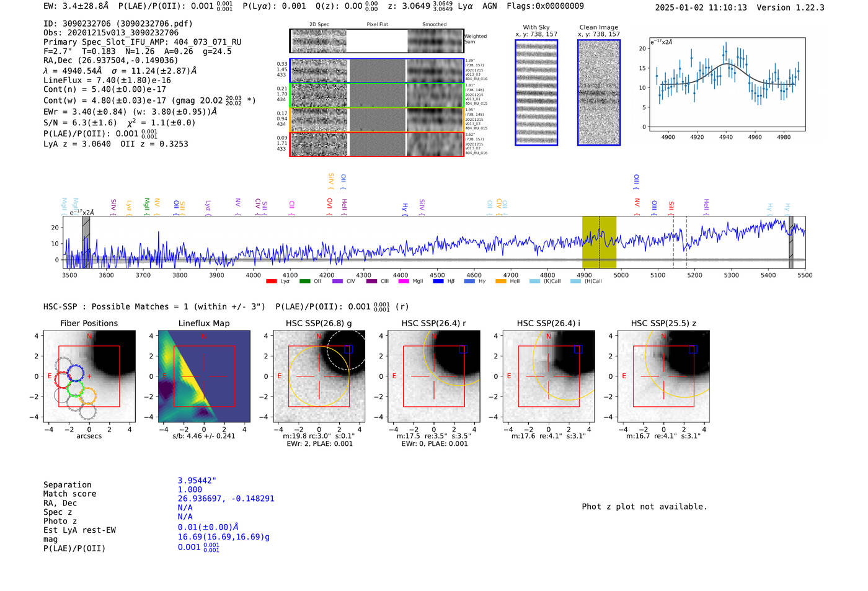Select the green-bordered 2D Spec fiber cutout
This screenshot has height=591, width=868.
click(319, 96)
